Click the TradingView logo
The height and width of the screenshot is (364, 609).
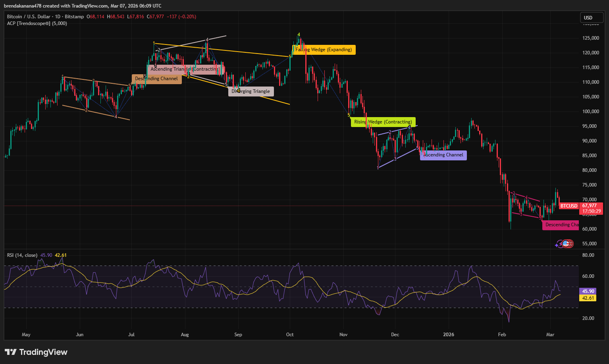36,352
